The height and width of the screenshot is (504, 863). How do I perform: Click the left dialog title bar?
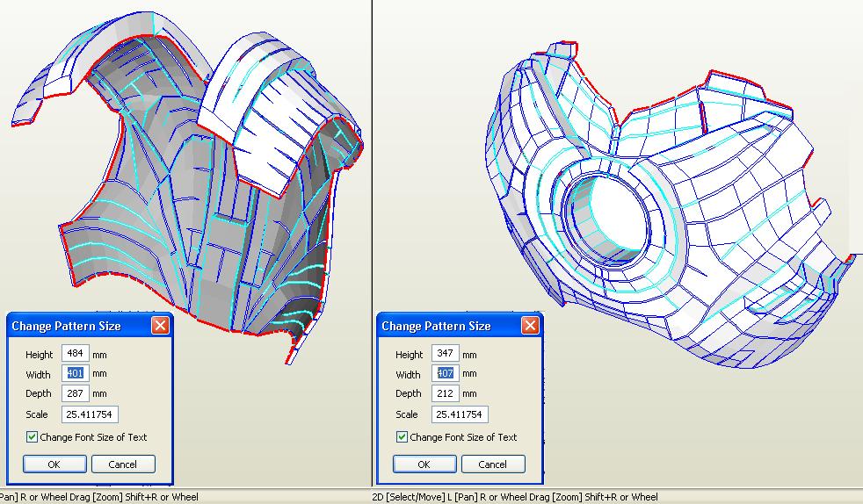[90, 326]
